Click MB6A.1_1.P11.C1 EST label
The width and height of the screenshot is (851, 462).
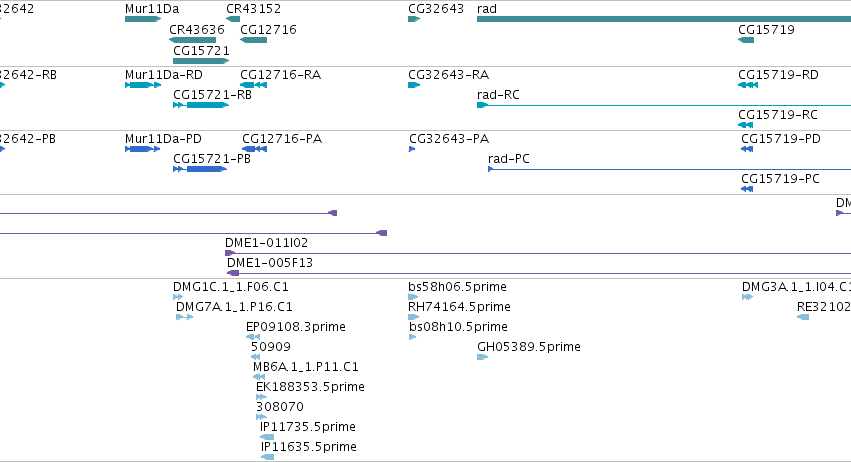click(x=306, y=366)
